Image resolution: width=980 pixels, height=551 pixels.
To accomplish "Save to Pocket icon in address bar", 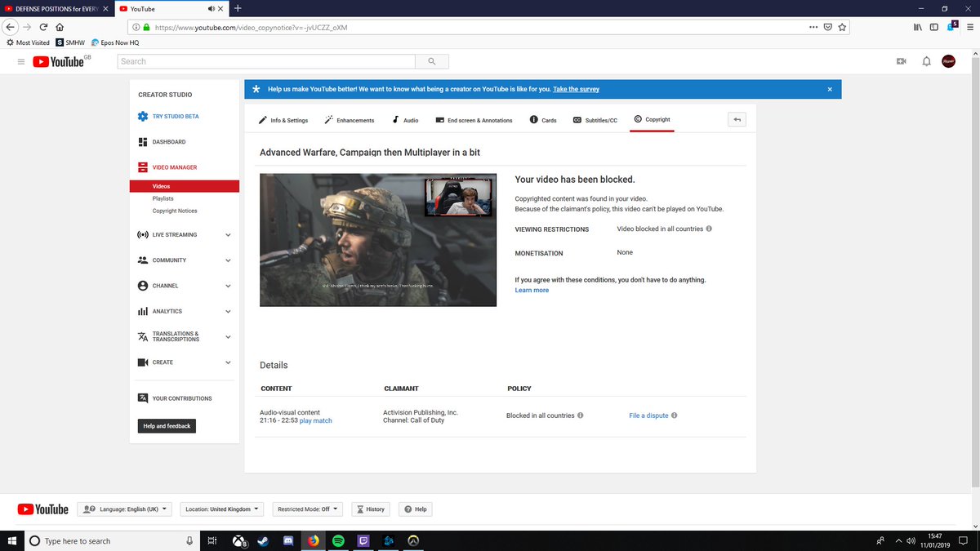I will [x=827, y=26].
